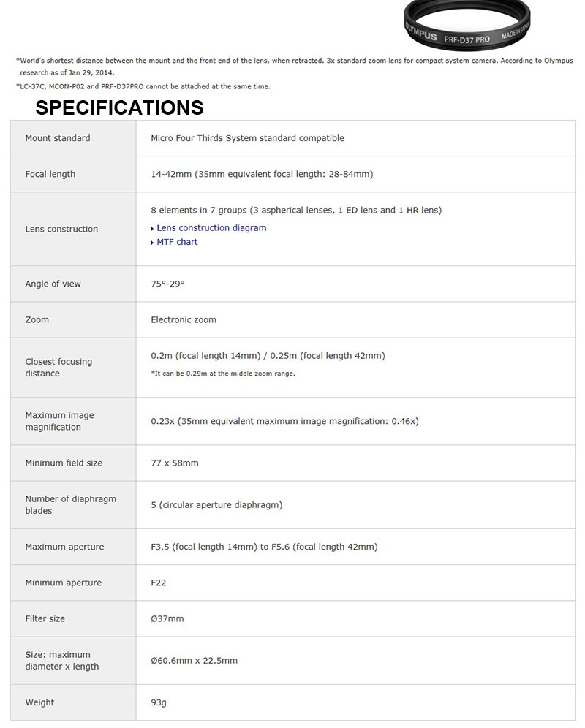Click the 0.23x maximum magnification value
The image size is (585, 728).
tap(284, 421)
